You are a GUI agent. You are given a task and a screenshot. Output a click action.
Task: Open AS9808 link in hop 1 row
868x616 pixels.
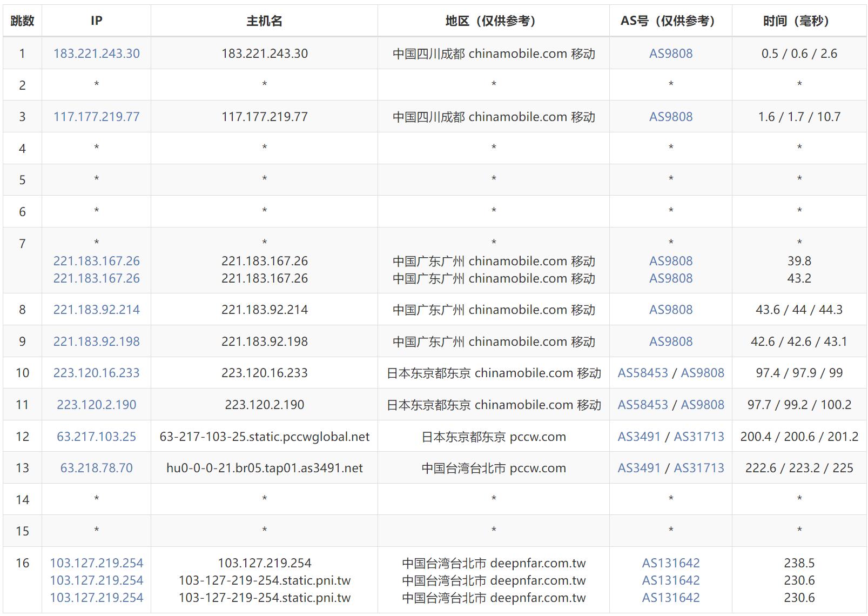pos(671,53)
